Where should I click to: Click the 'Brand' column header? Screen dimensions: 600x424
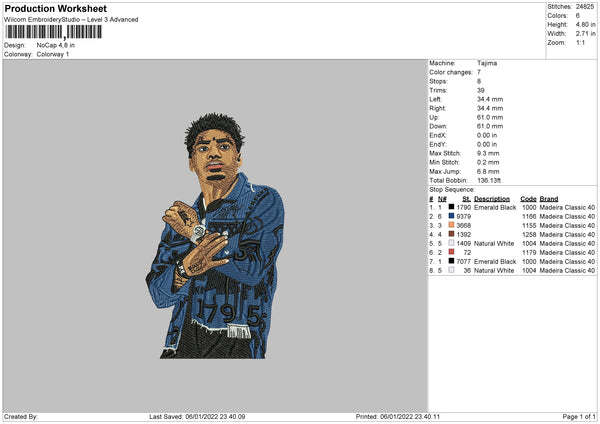[549, 199]
